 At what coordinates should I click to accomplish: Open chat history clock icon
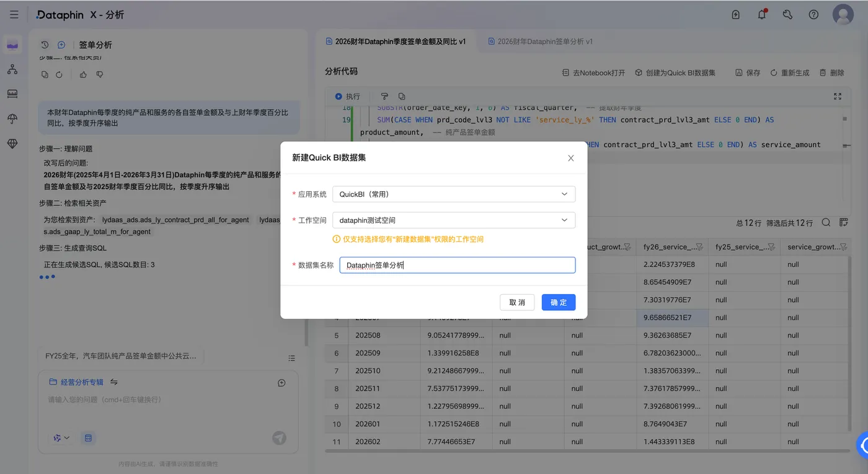pyautogui.click(x=45, y=45)
